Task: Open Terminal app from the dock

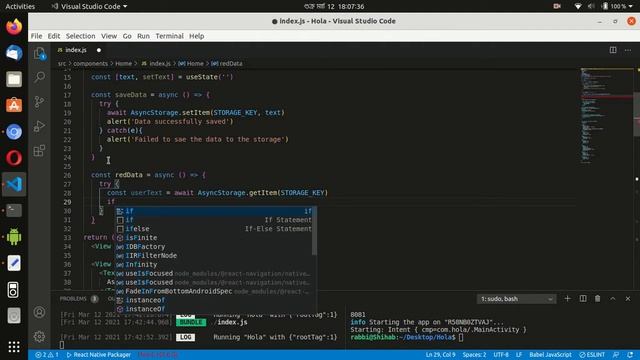Action: pyautogui.click(x=14, y=210)
